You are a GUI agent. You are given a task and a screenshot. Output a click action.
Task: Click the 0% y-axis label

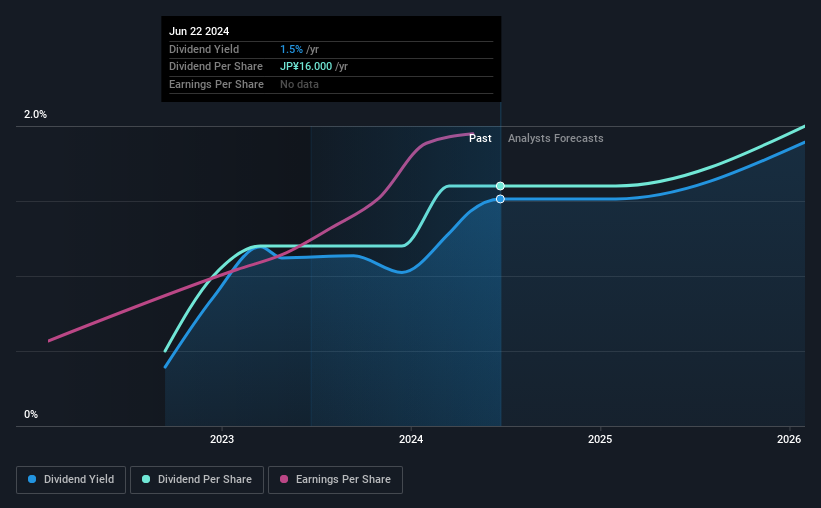[31, 414]
